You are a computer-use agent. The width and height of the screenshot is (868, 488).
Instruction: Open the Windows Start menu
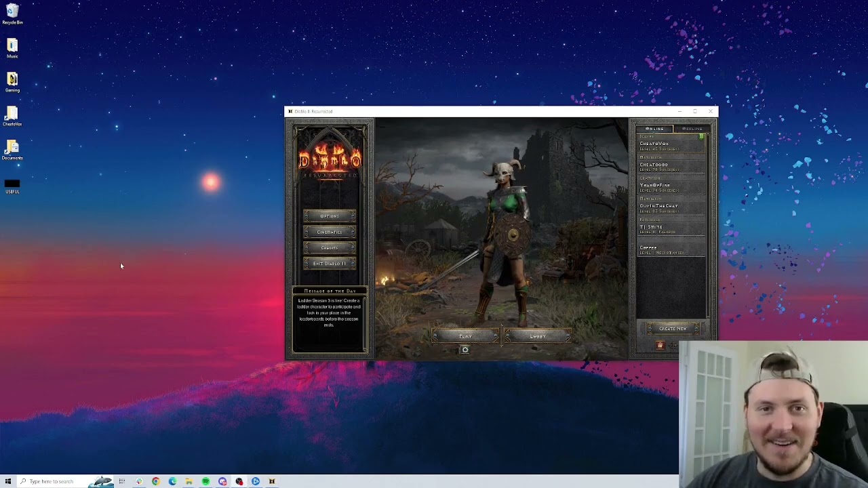(8, 481)
